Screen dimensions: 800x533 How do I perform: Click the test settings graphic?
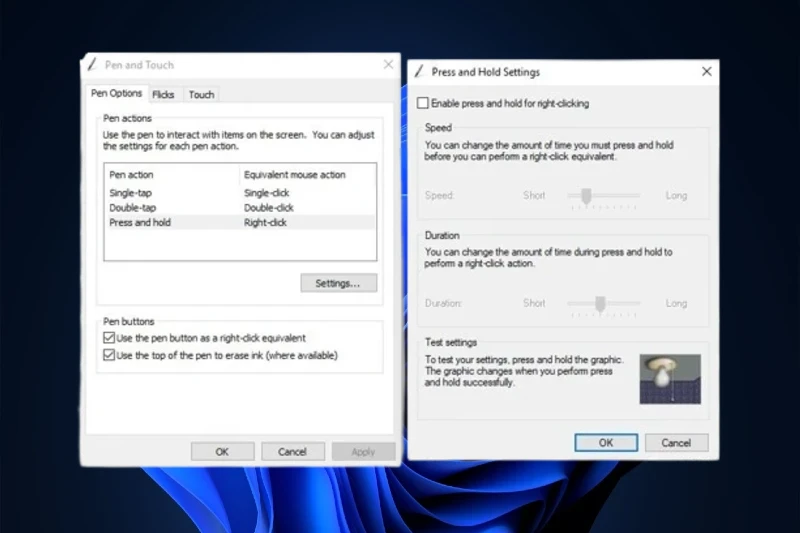(669, 379)
